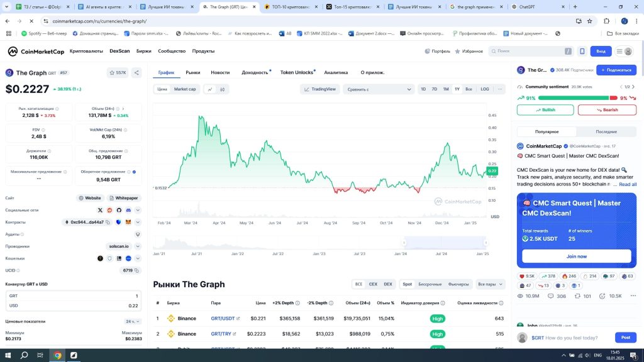Vote Bearish on community sentiment
Image resolution: width=644 pixels, height=362 pixels.
607,110
